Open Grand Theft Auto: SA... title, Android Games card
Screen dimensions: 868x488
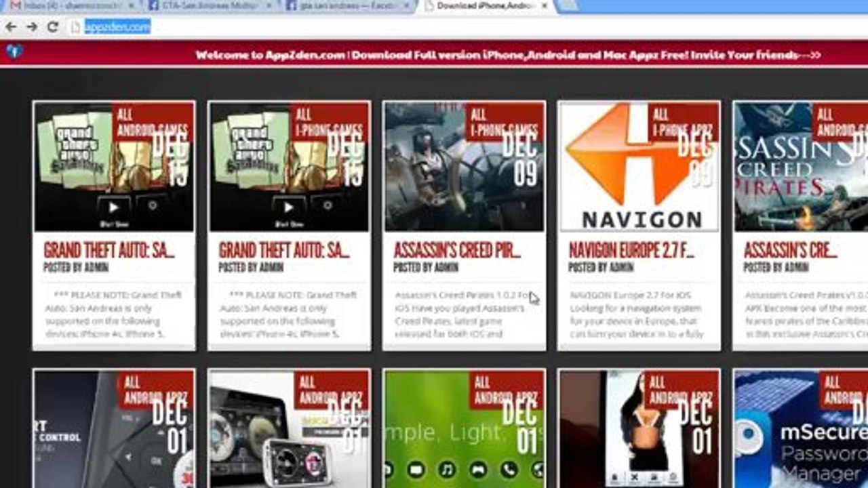click(109, 250)
